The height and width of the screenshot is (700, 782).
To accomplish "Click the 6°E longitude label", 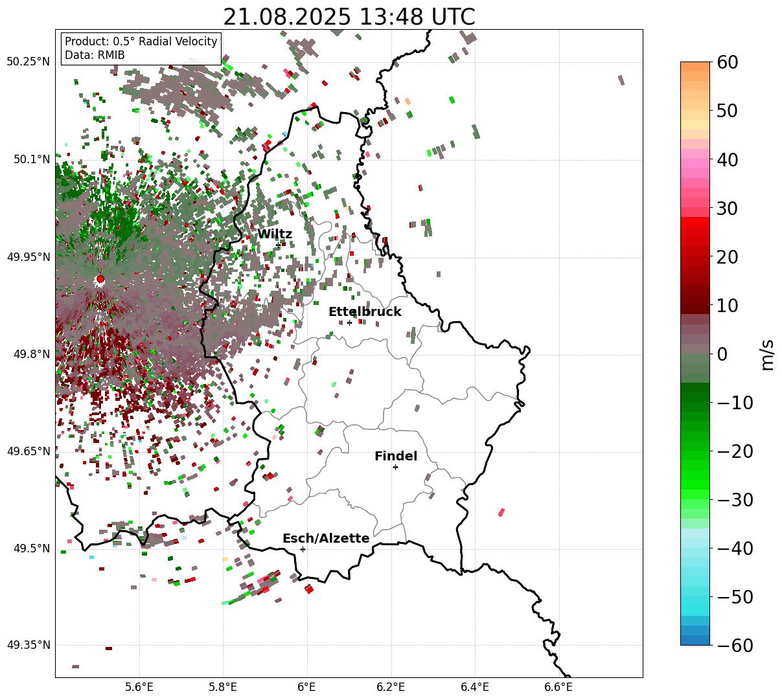I will click(x=307, y=687).
